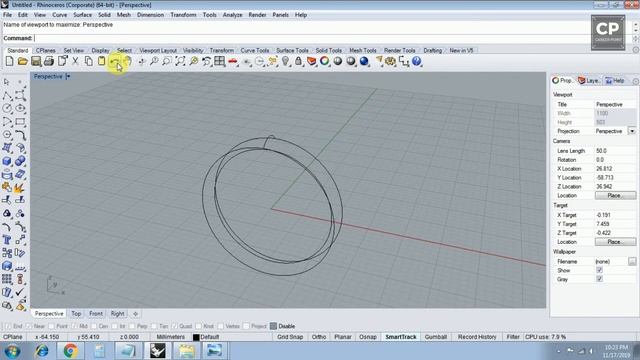The height and width of the screenshot is (360, 640).
Task: Click the Save floppy disk icon
Action: click(36, 61)
